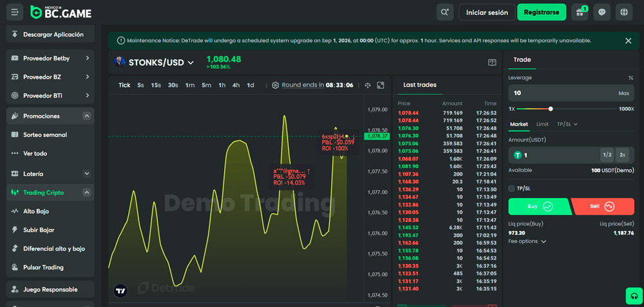Open chart settings gear icon
Image resolution: width=644 pixels, height=307 pixels.
click(275, 86)
